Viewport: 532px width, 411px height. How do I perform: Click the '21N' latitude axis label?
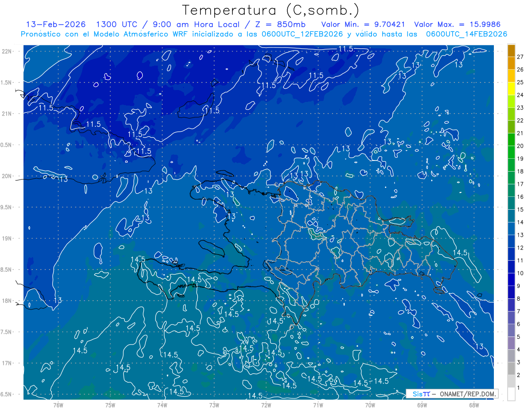[8, 114]
